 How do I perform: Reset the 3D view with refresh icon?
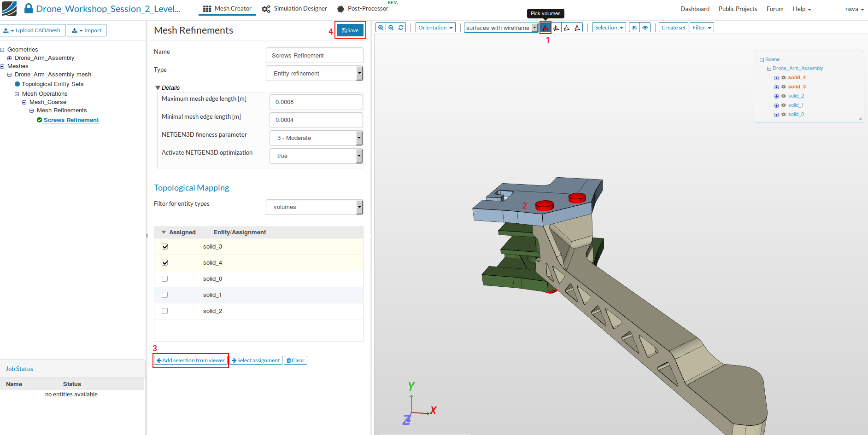[401, 28]
